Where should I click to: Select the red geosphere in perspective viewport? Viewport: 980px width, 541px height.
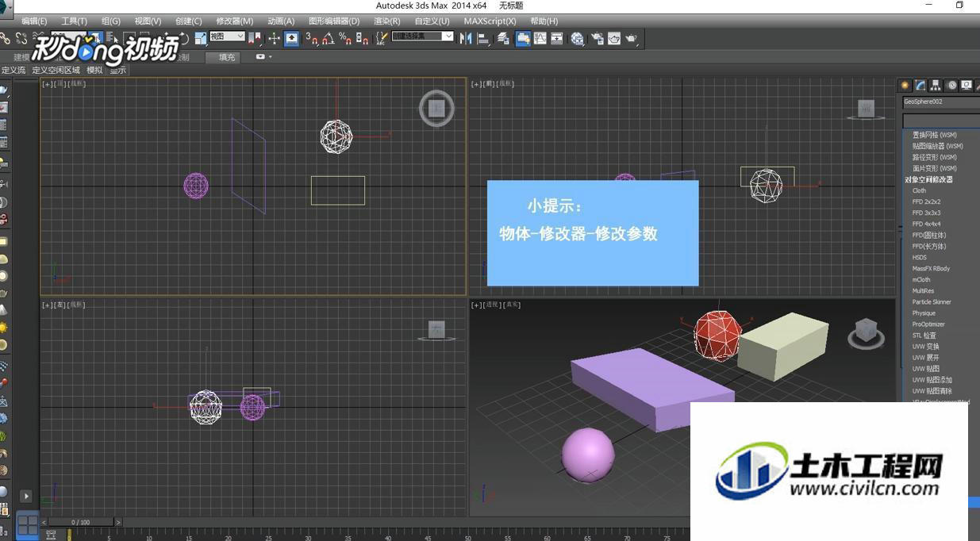coord(717,335)
